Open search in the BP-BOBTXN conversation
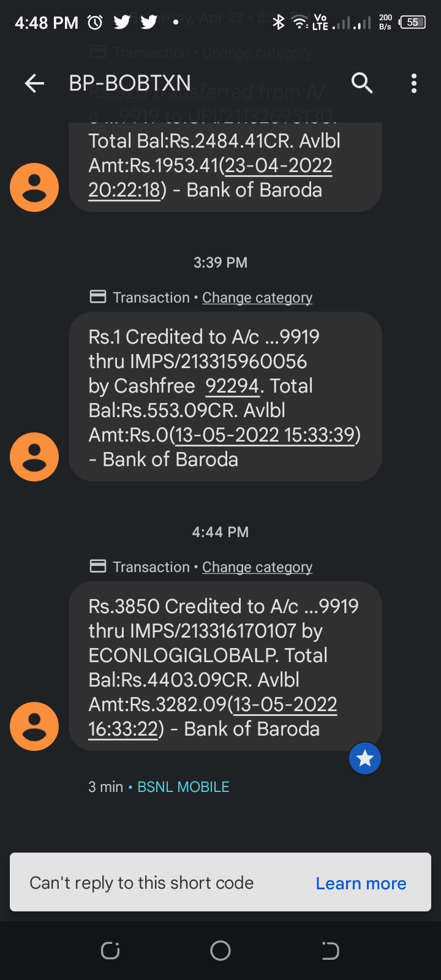 (362, 83)
